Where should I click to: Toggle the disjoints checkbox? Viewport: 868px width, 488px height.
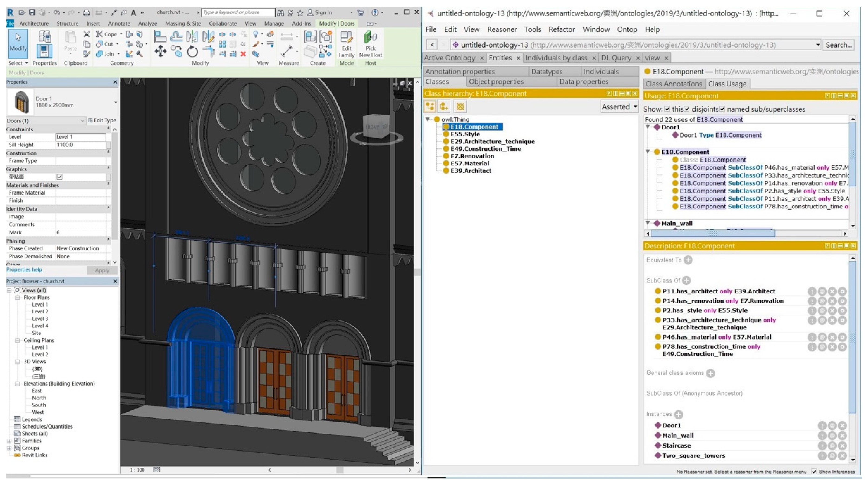coord(687,109)
